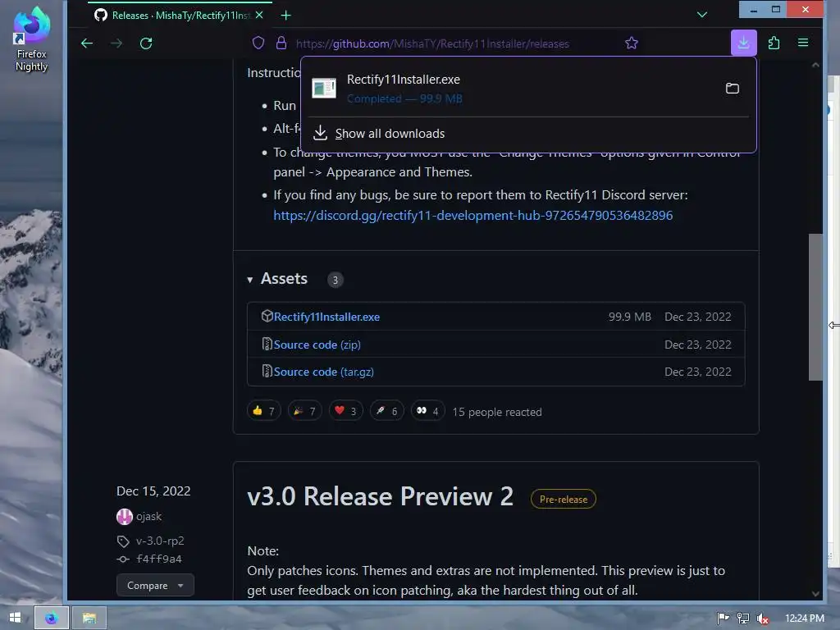The image size is (840, 630).
Task: Bookmark this page with the star icon
Action: point(632,43)
